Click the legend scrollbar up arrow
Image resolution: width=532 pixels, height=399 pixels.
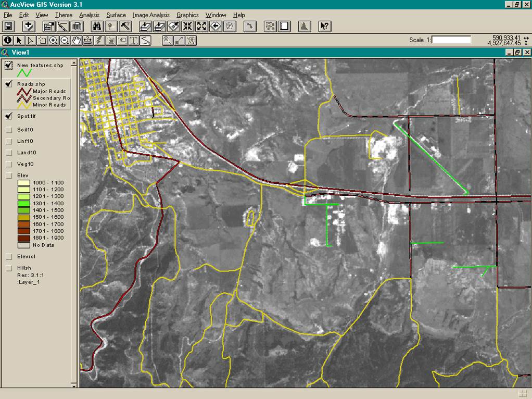tap(74, 63)
